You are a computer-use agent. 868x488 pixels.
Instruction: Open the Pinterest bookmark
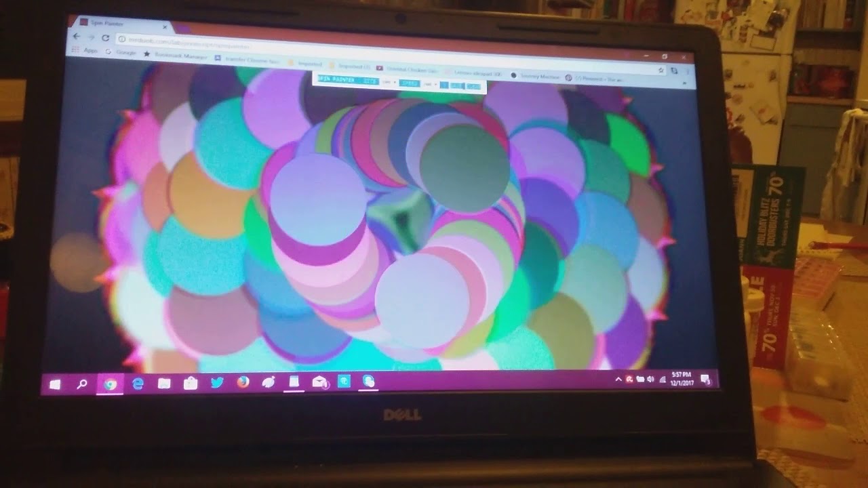[x=594, y=79]
